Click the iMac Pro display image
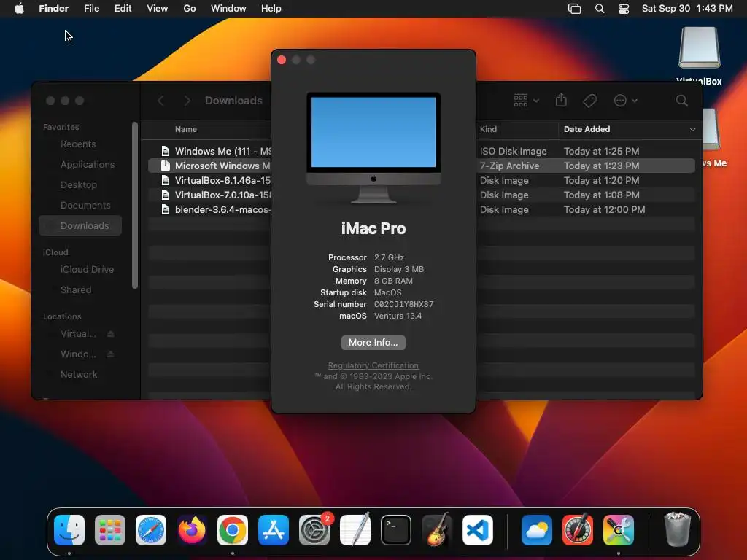 373,148
